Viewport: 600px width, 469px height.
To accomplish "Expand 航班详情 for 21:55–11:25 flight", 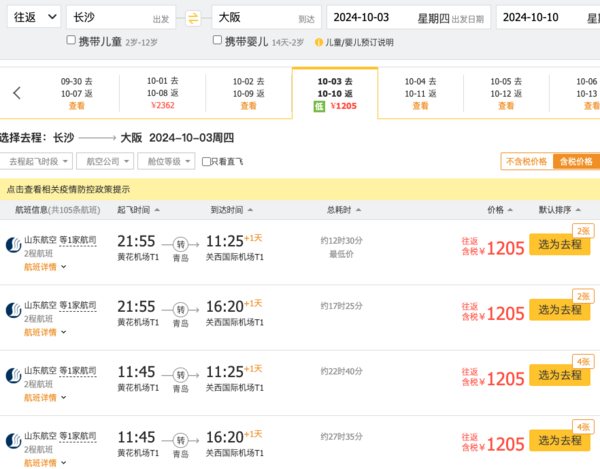I will [x=45, y=267].
